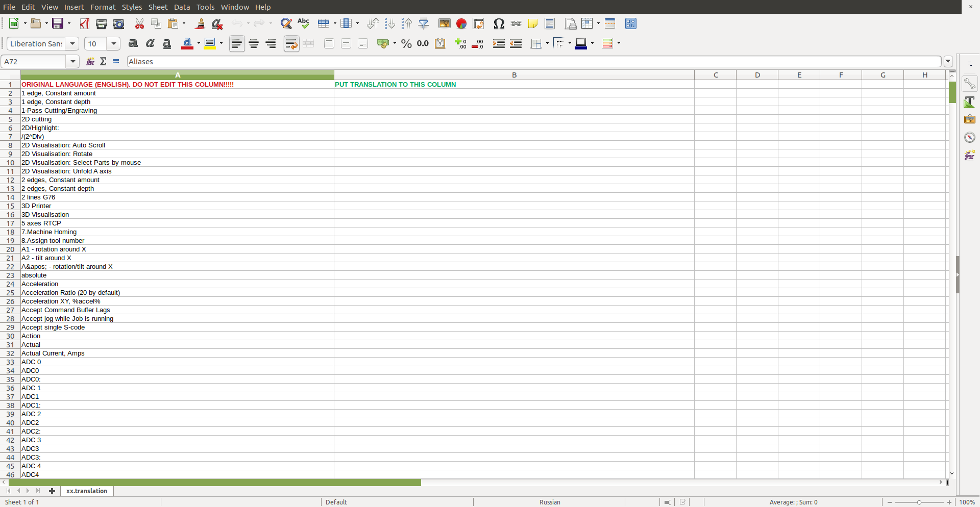Click the Clone Formatting paintbrush icon

tap(200, 23)
